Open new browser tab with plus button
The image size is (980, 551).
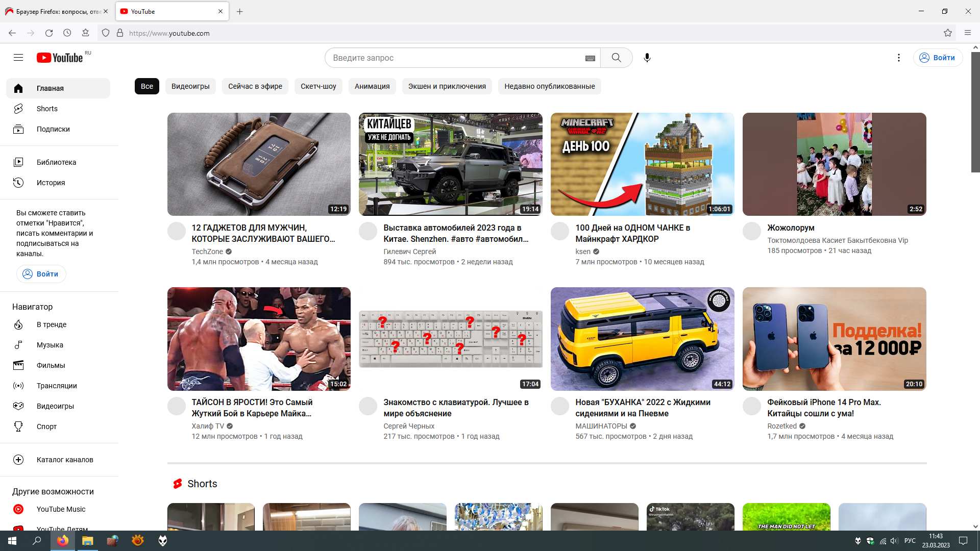click(x=239, y=11)
